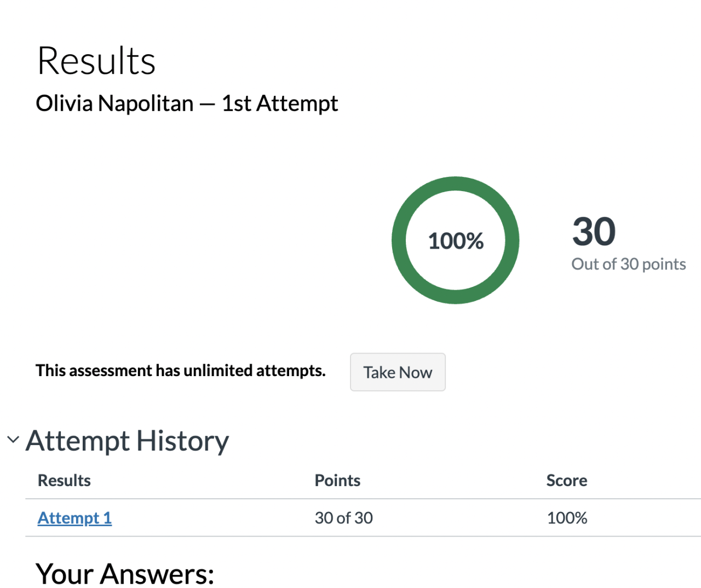Click the Attempt History section heading
701x588 pixels.
coord(127,441)
